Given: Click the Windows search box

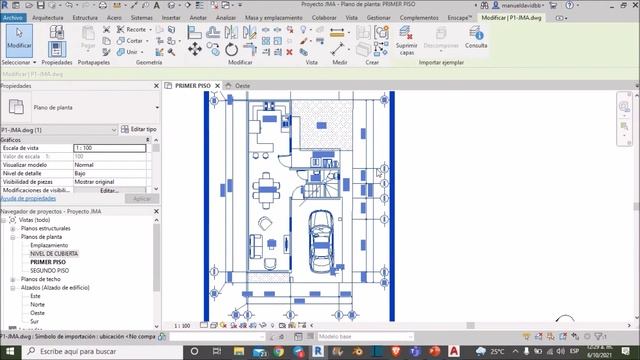Looking at the screenshot, I should [x=103, y=351].
